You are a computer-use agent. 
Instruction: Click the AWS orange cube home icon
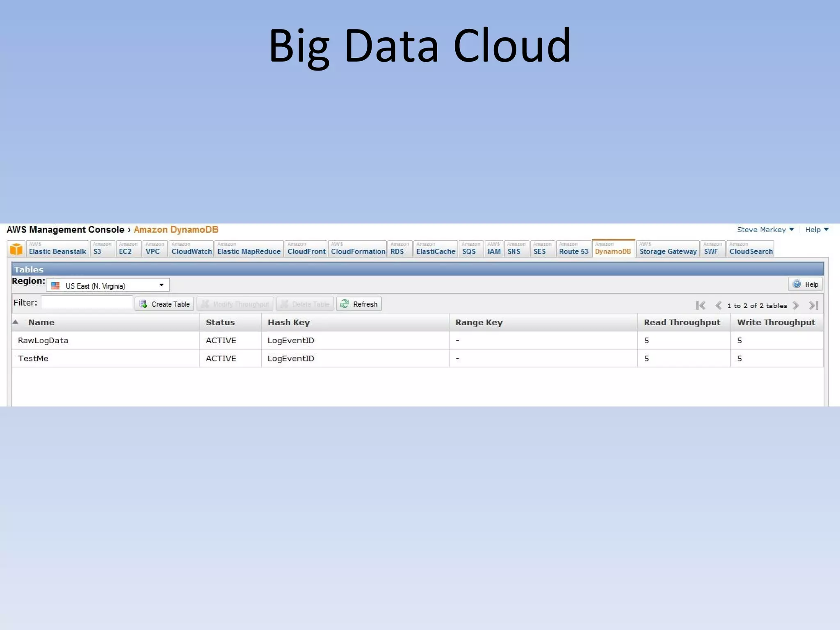(16, 249)
